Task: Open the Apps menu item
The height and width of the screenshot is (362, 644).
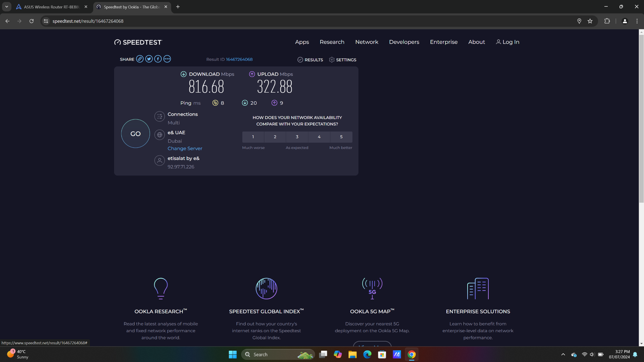Action: point(302,42)
